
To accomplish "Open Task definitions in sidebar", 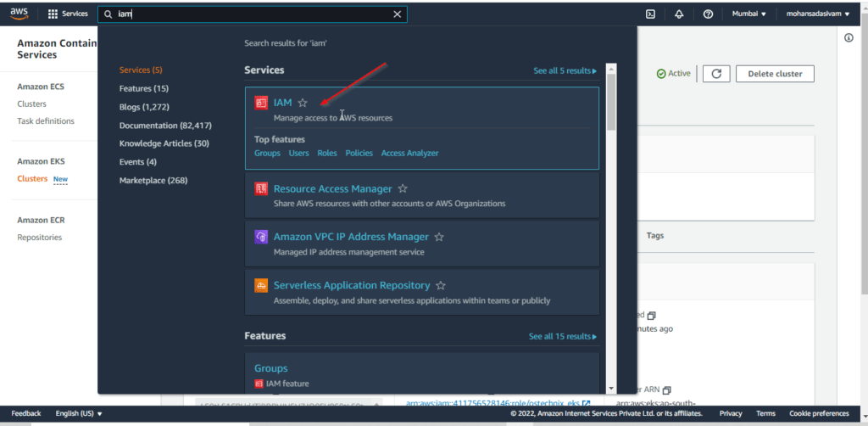I will point(46,121).
